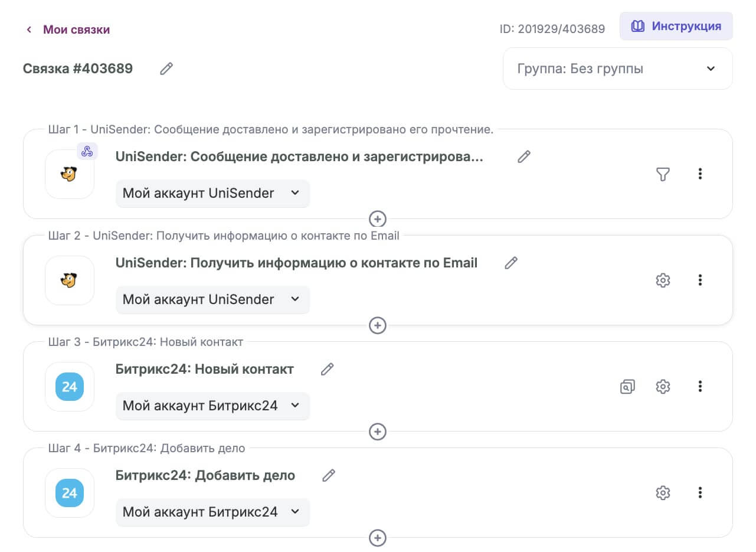Click the Связка #403689 title
The width and height of the screenshot is (756, 552).
[78, 68]
